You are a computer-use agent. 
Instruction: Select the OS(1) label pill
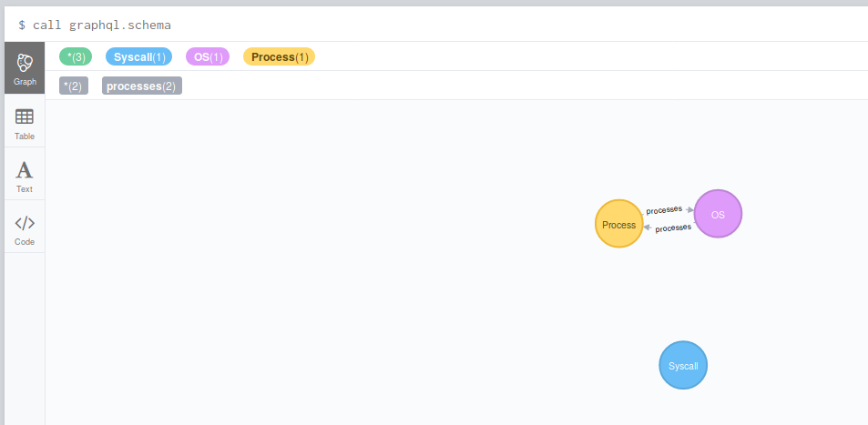point(208,56)
